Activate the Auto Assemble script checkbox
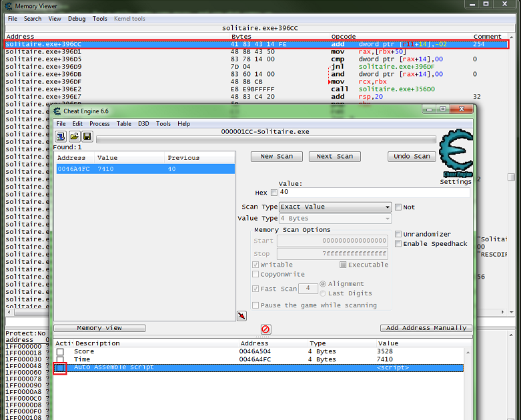 coord(60,368)
